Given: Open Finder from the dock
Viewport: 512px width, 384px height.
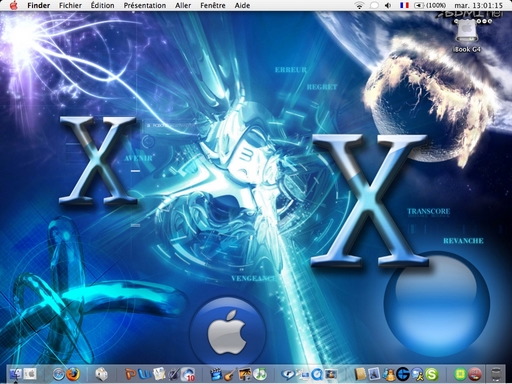Looking at the screenshot, I should [15, 374].
